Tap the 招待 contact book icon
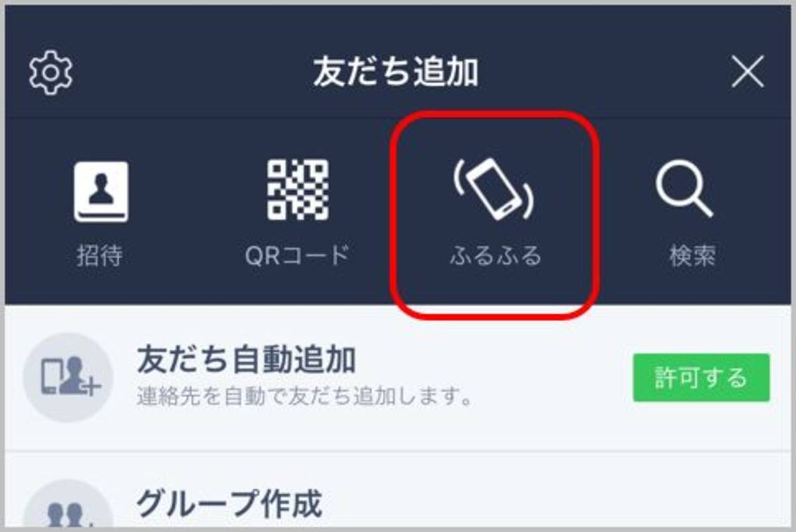Viewport: 796px width, 532px height. tap(101, 192)
